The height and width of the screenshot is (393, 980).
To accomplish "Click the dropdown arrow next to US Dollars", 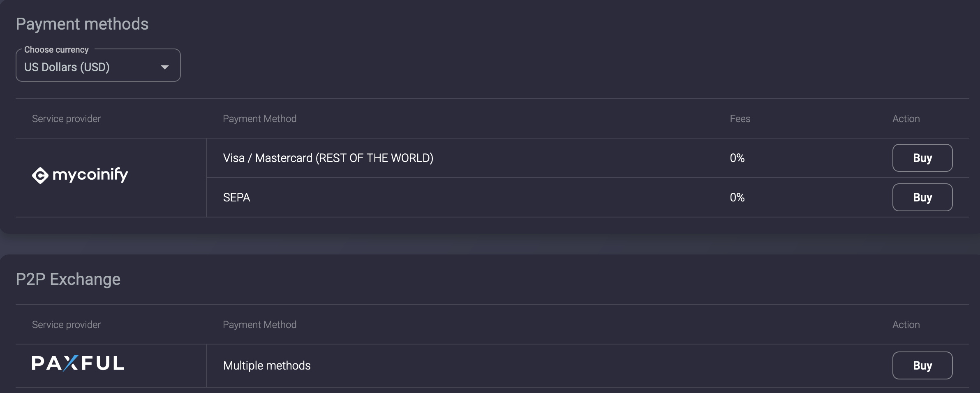I will pyautogui.click(x=165, y=67).
